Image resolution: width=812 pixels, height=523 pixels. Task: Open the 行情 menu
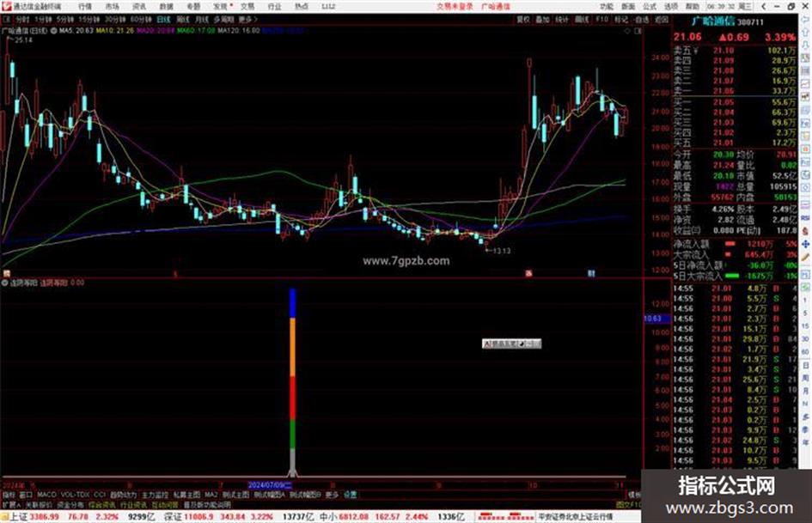(85, 7)
